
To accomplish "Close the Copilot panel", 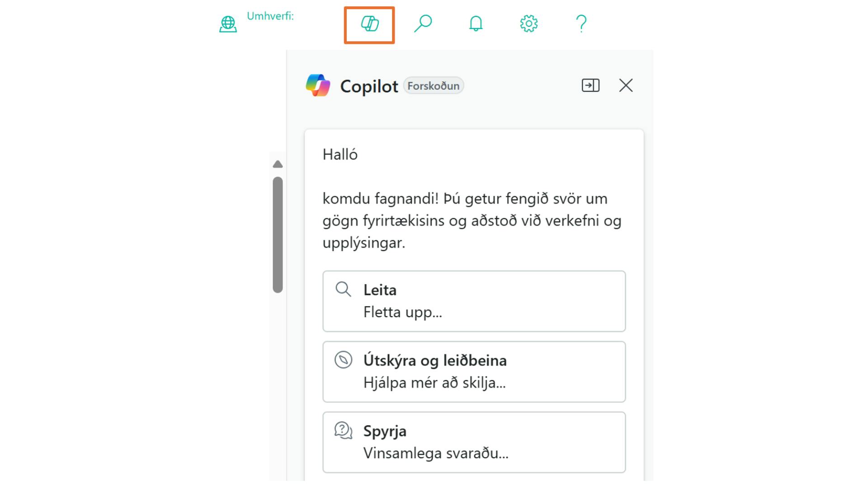I will 626,85.
